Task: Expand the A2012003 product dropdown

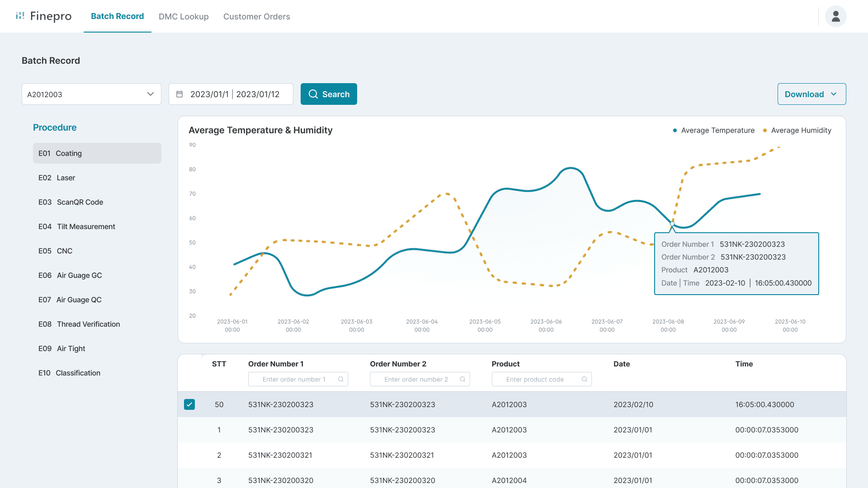Action: point(91,94)
